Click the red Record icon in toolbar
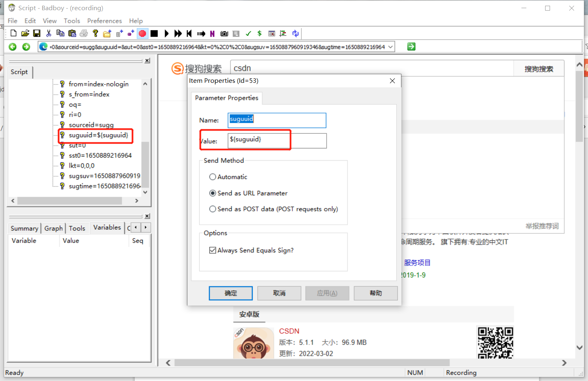Image resolution: width=588 pixels, height=381 pixels. (142, 33)
